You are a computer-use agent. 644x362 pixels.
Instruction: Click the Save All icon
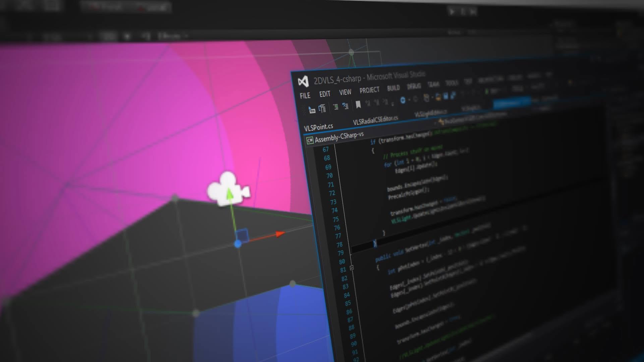(x=453, y=96)
